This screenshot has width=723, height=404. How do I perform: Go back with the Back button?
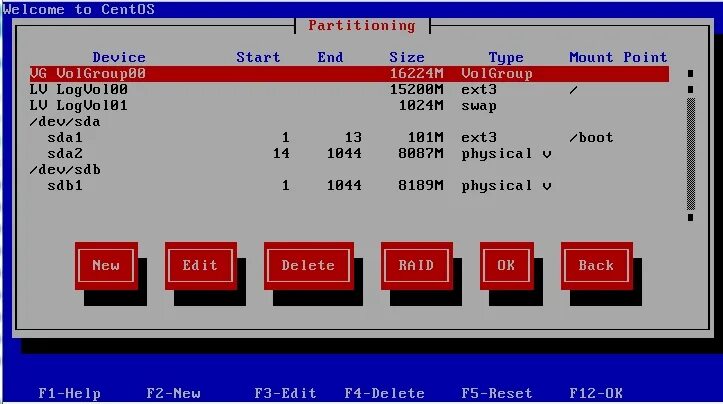(597, 266)
